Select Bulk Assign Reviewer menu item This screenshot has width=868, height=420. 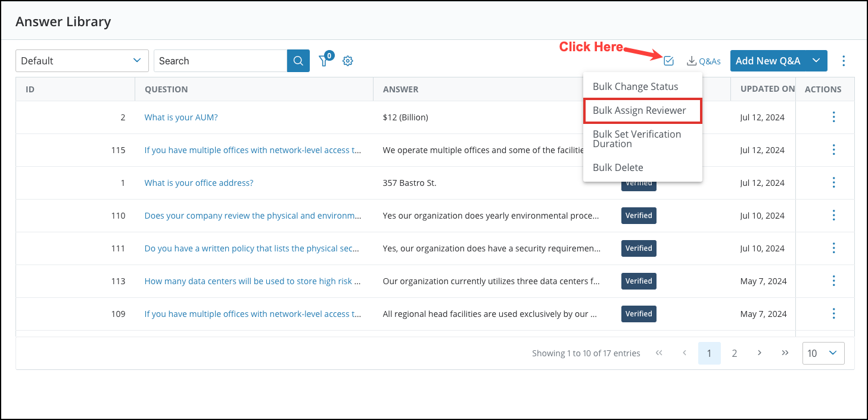click(639, 111)
